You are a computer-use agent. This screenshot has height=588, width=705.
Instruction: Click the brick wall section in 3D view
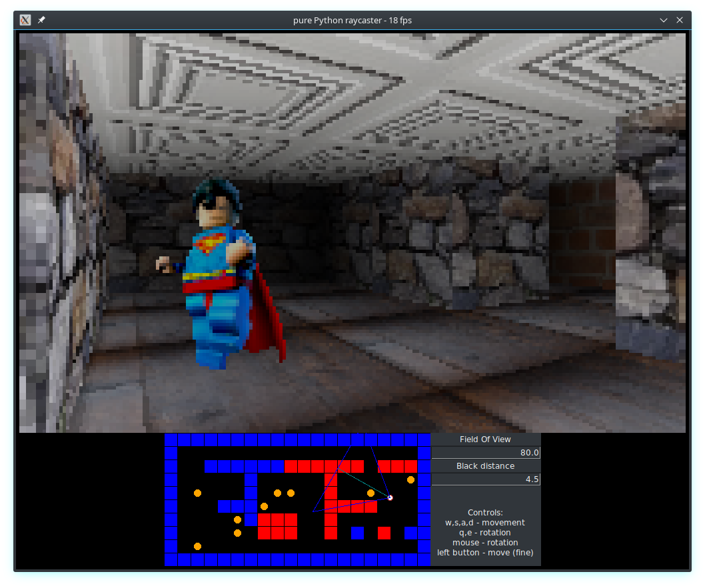coord(582,234)
